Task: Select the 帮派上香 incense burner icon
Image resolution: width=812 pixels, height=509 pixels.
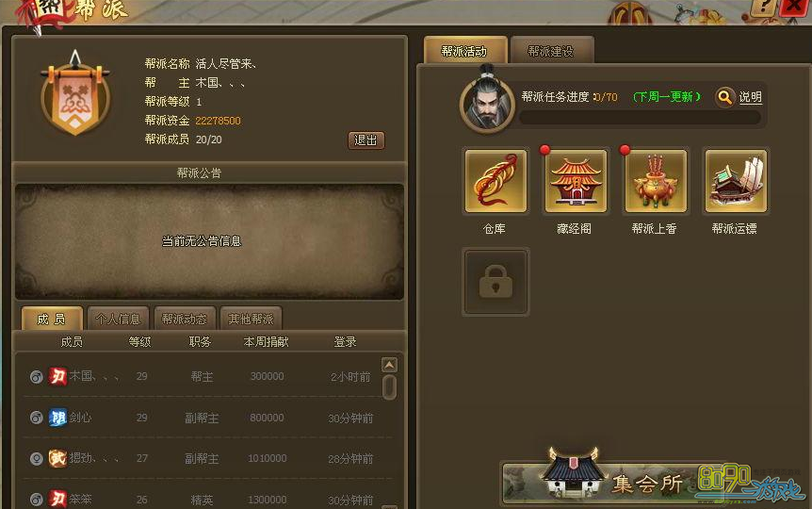Action: tap(656, 181)
